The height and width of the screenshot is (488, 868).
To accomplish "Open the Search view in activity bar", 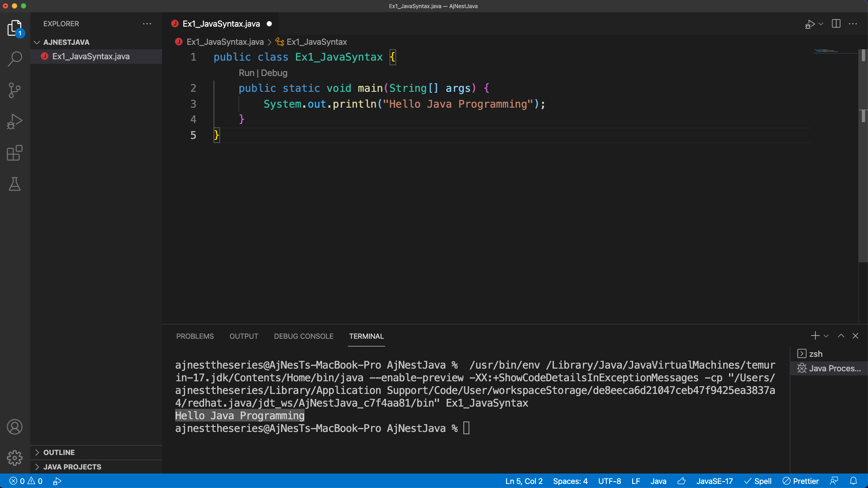I will pyautogui.click(x=15, y=59).
